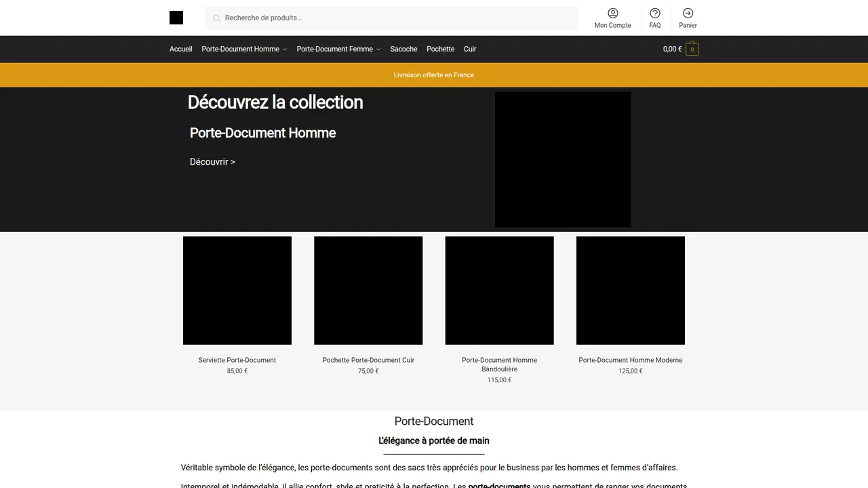Click the 115,00 € price
This screenshot has width=868, height=488.
(500, 380)
